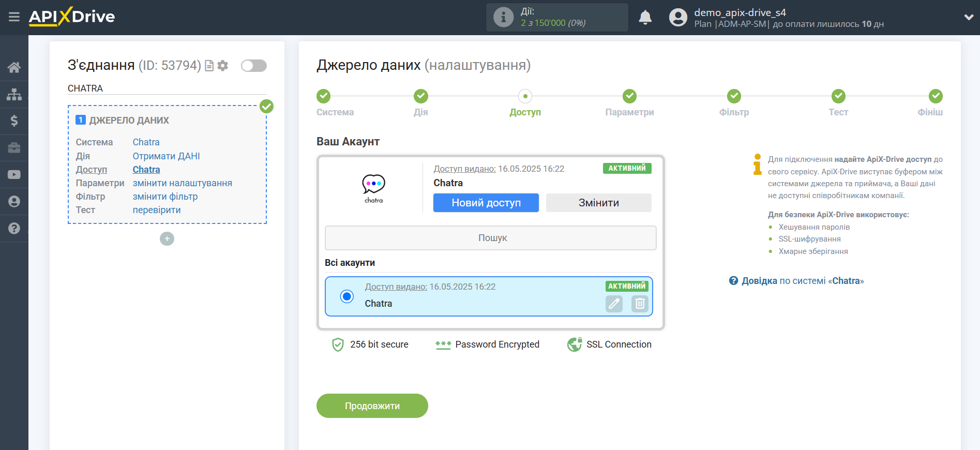Click the АКТИВНИЙ badge in account list

pos(627,286)
